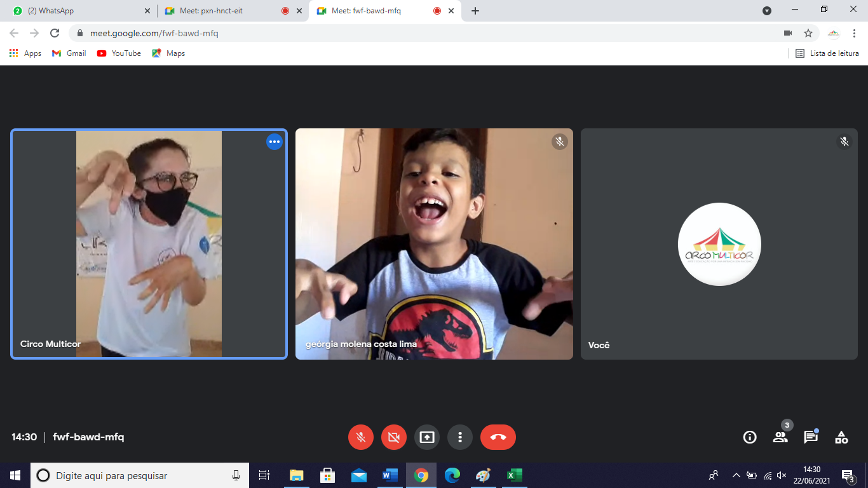Open the Activities panel icon

tap(841, 437)
